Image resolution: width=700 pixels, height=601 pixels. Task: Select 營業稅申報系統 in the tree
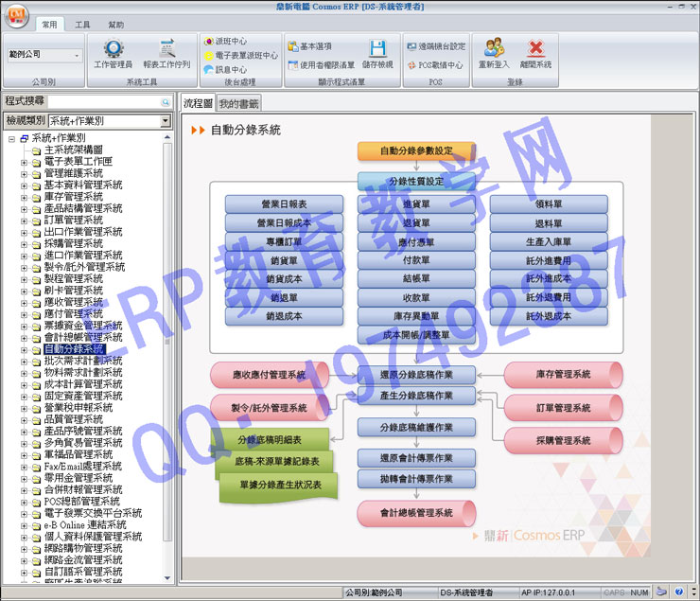[x=79, y=408]
